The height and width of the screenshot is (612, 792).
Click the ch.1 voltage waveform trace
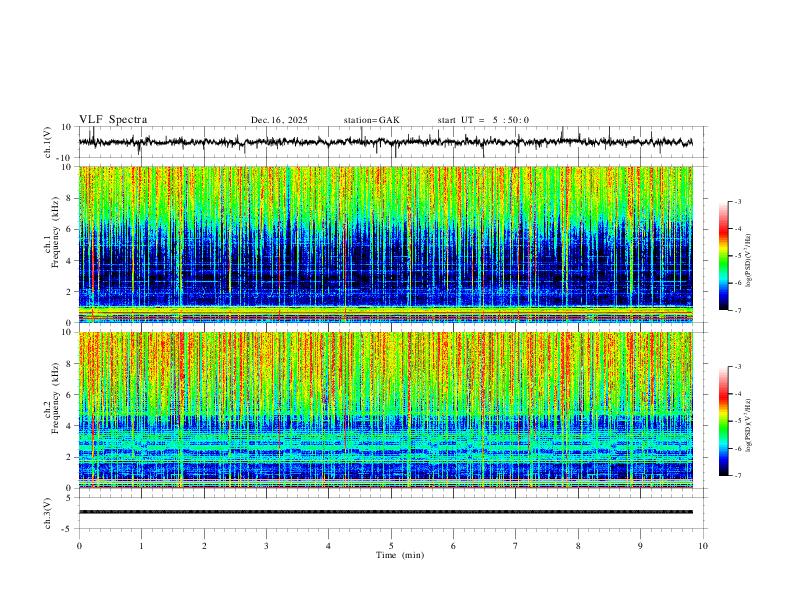pos(386,142)
